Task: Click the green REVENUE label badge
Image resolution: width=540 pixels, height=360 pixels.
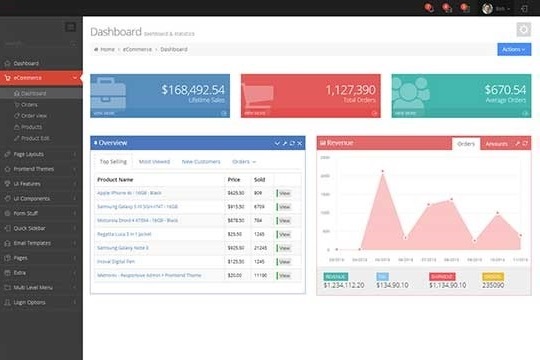Action: (336, 276)
